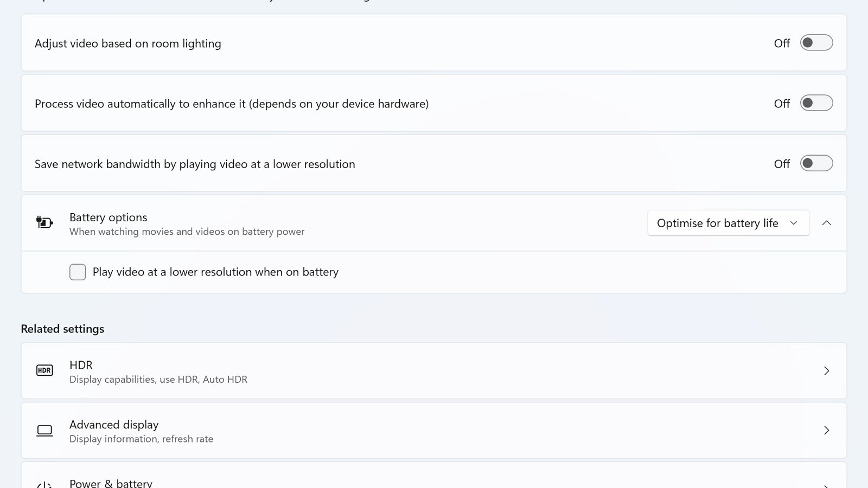The image size is (868, 488).
Task: Click the Related settings heading
Action: pyautogui.click(x=62, y=329)
